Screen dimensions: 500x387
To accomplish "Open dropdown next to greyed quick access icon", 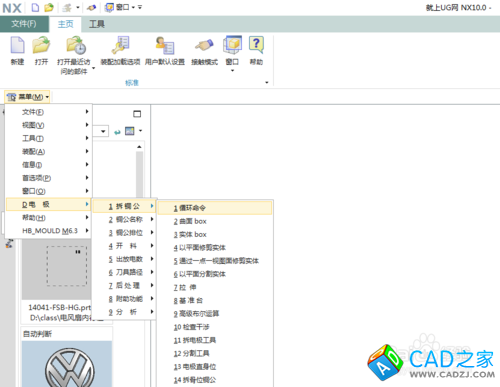I will pos(78,7).
